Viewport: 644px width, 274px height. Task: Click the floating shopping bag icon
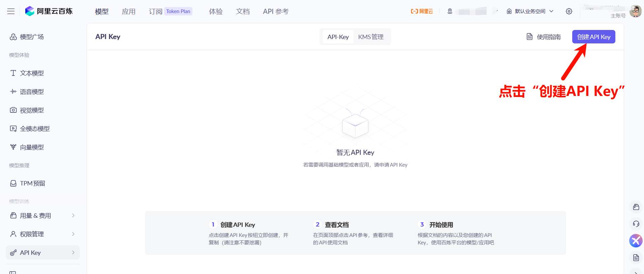pos(636,207)
